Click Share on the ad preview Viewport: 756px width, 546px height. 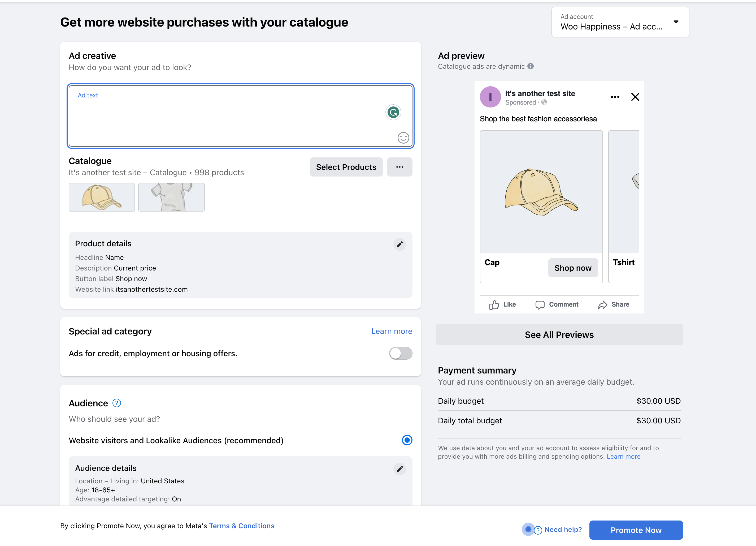tap(613, 304)
